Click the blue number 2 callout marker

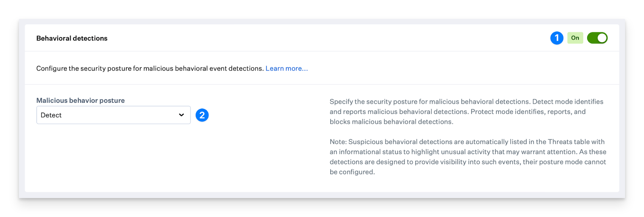coord(202,115)
